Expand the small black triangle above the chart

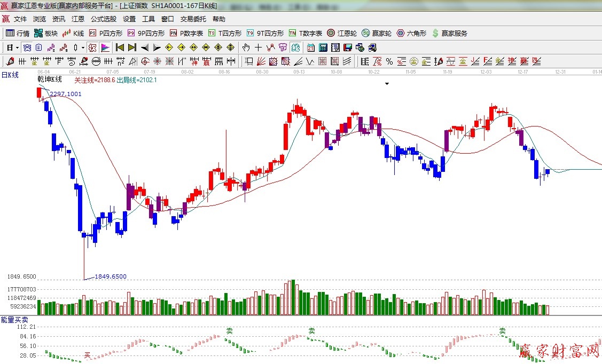[387, 84]
